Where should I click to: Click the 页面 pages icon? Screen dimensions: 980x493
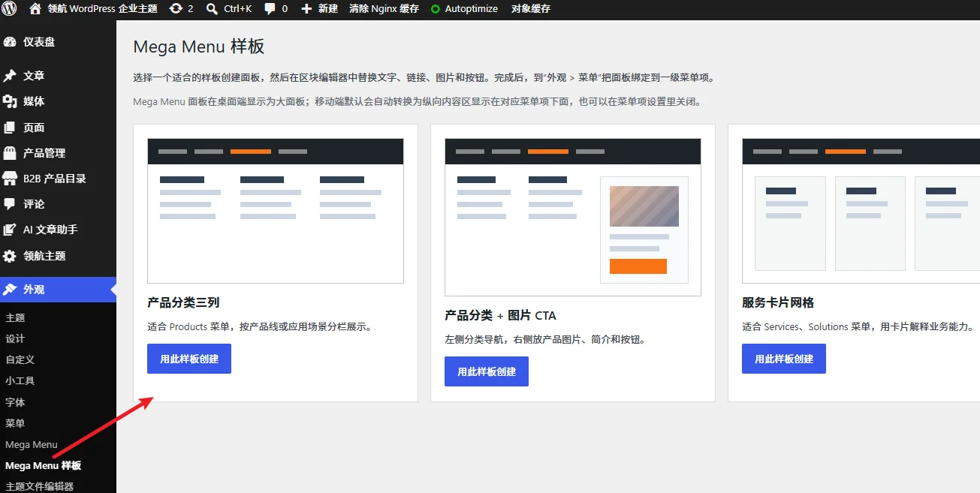[x=10, y=128]
